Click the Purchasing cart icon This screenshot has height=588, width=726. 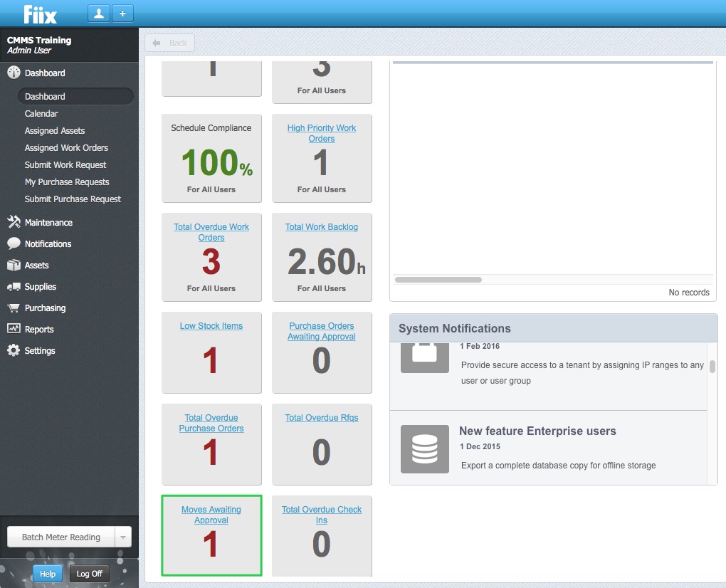pyautogui.click(x=14, y=308)
